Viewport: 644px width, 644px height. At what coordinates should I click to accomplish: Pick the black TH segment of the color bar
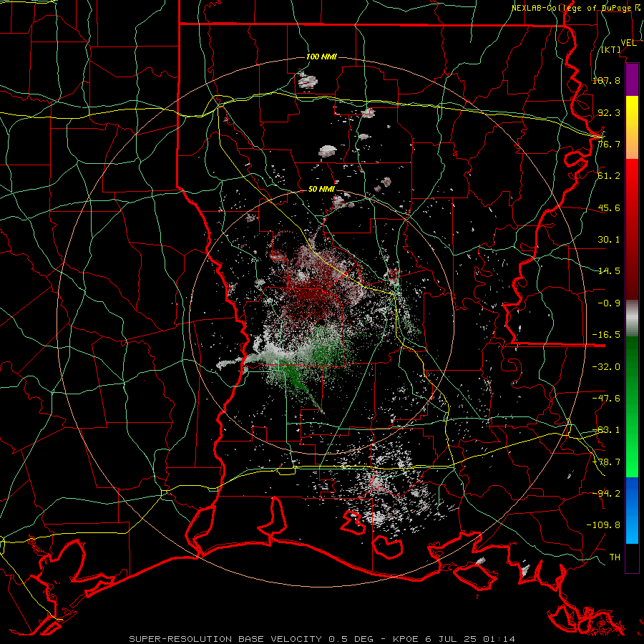pyautogui.click(x=632, y=558)
